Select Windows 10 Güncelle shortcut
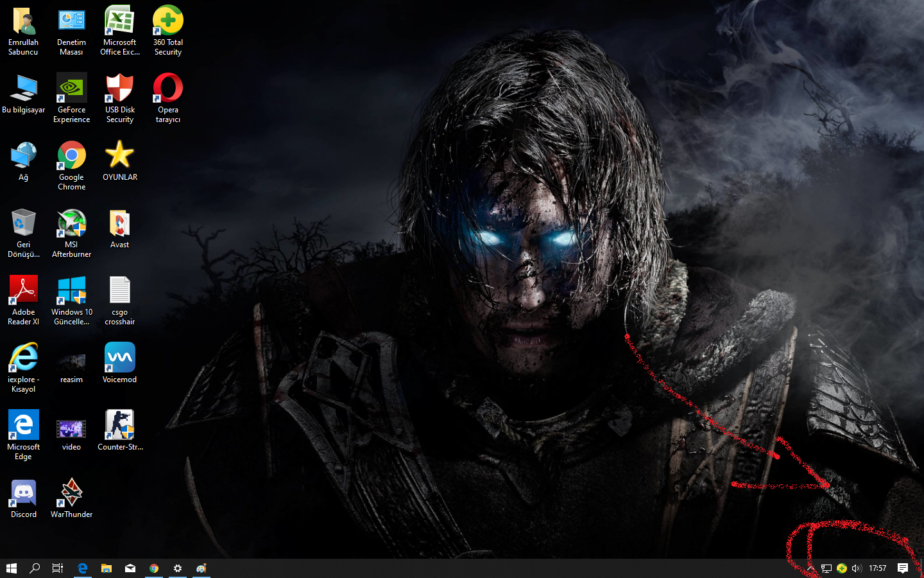The height and width of the screenshot is (578, 924). pos(71,301)
